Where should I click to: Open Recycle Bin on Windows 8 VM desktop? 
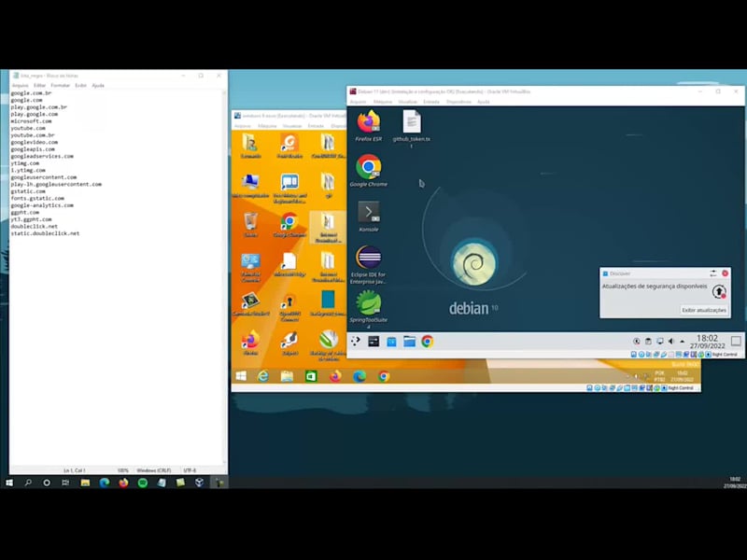(x=250, y=225)
